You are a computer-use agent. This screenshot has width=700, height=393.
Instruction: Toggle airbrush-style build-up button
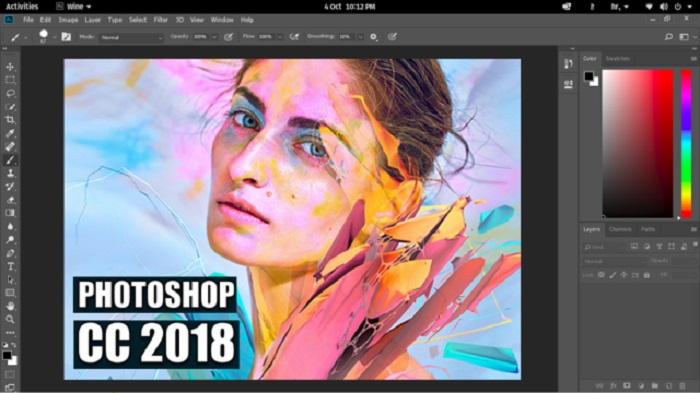[x=294, y=37]
